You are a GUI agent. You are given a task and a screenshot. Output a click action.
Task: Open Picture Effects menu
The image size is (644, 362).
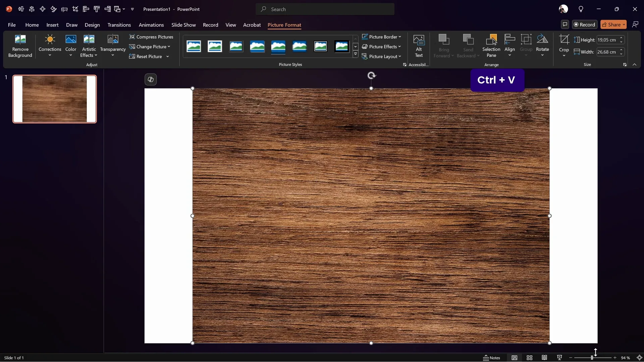[381, 47]
